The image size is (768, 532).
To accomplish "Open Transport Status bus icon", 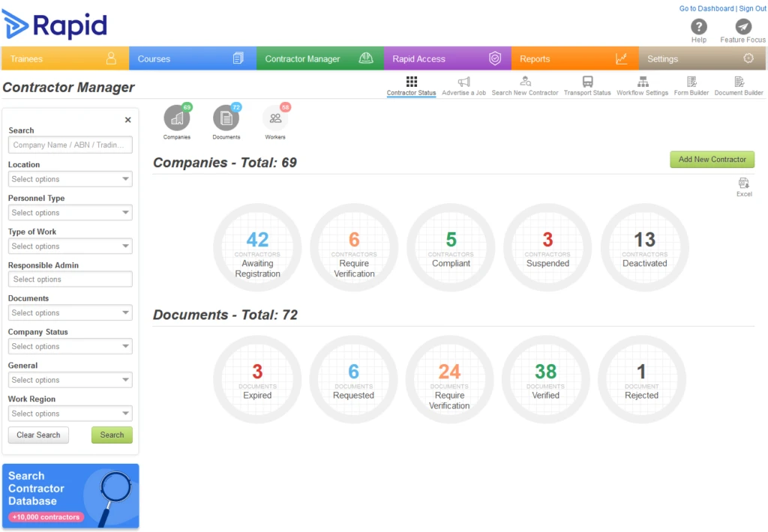I will pyautogui.click(x=587, y=81).
